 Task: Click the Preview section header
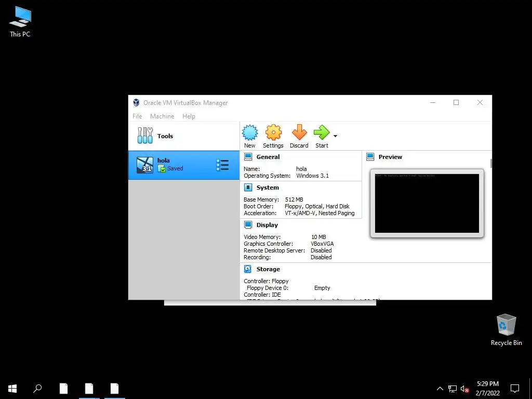click(x=390, y=157)
